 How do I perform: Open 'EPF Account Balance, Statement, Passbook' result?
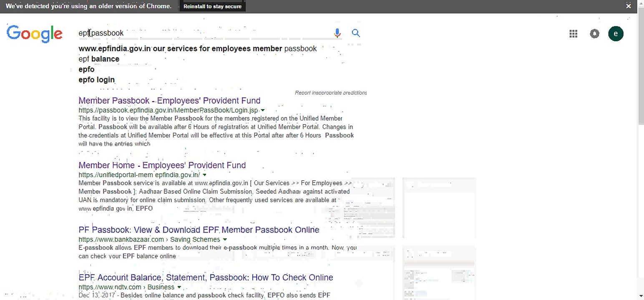(206, 278)
